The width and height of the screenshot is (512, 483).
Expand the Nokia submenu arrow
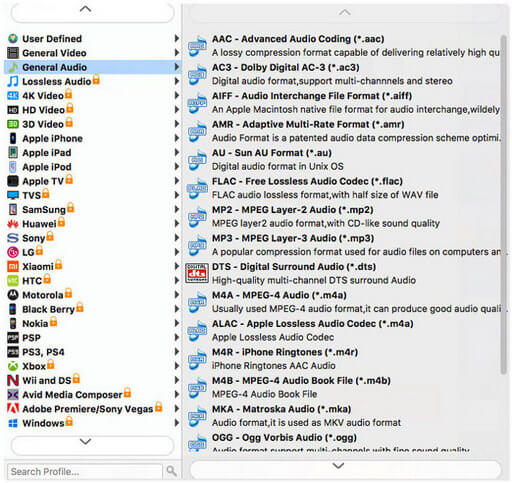pyautogui.click(x=177, y=323)
